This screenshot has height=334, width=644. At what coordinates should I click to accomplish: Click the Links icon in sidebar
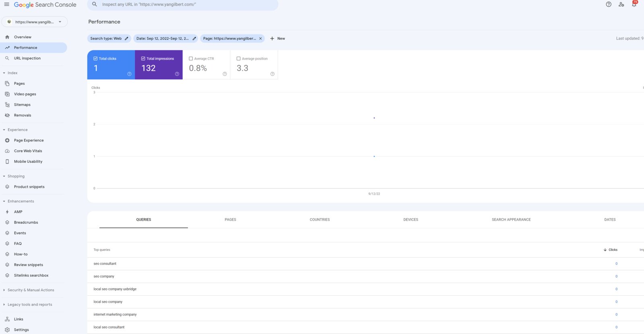(7, 319)
